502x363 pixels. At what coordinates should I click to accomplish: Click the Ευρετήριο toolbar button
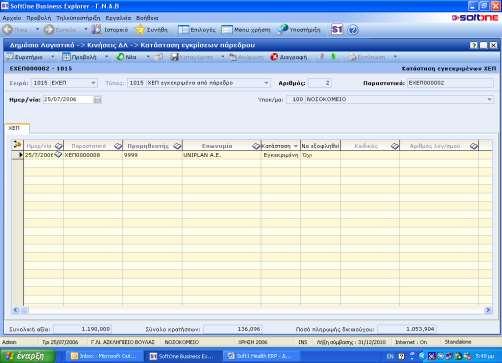click(x=25, y=57)
